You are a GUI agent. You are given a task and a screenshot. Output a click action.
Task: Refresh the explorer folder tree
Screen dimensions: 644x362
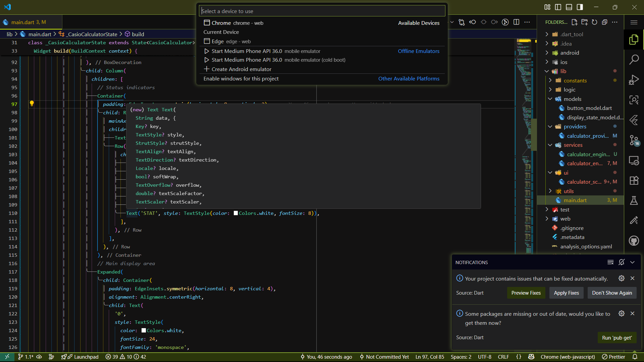594,22
